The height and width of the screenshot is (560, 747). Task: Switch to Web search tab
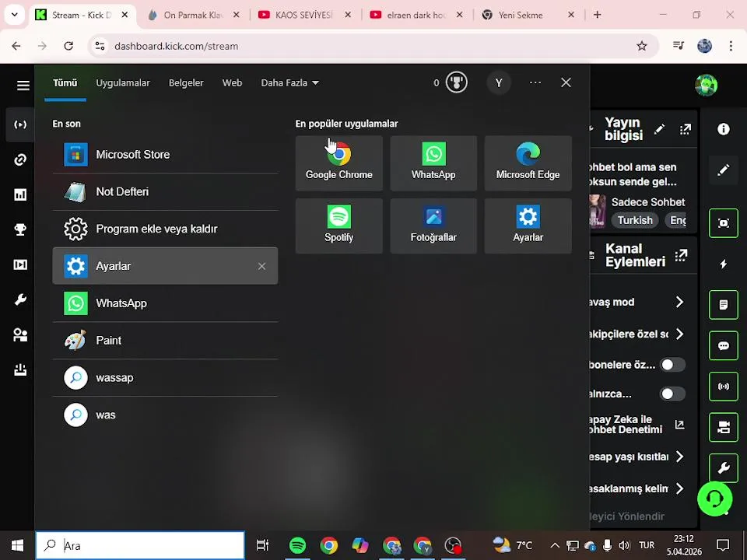pos(232,83)
